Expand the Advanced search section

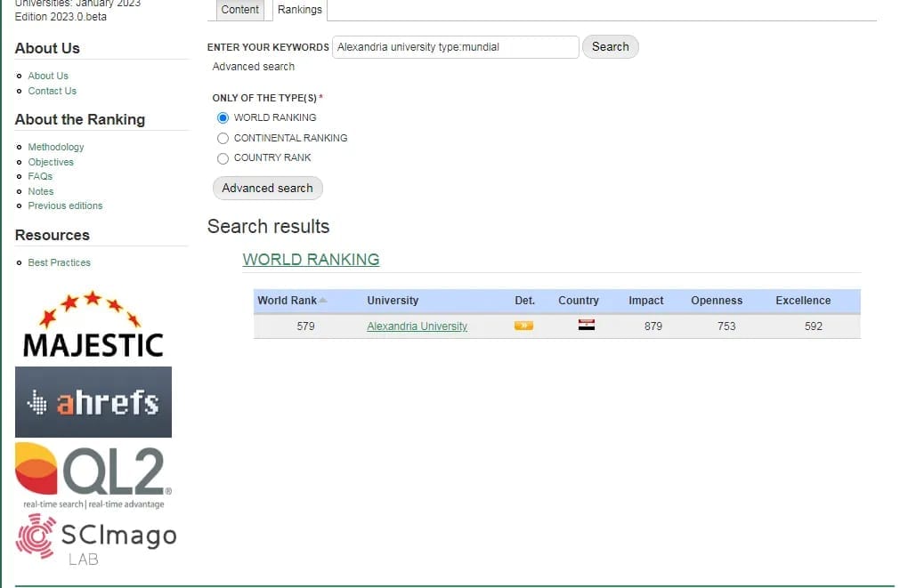pyautogui.click(x=254, y=67)
